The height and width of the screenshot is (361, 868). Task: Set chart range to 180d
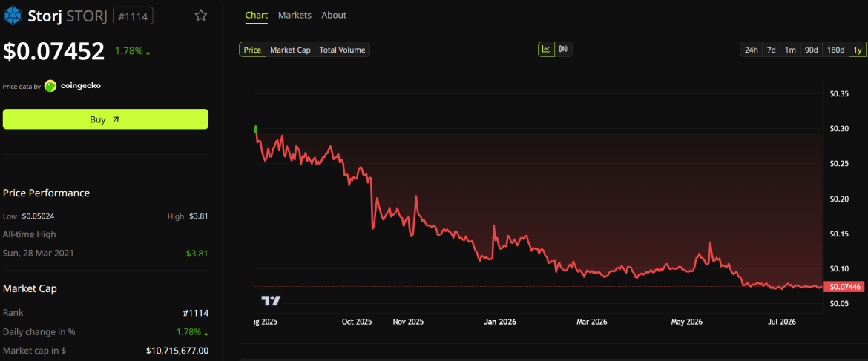click(x=835, y=50)
